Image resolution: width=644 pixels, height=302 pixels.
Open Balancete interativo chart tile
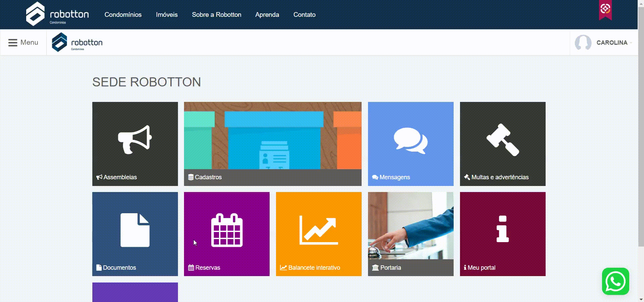tap(318, 234)
